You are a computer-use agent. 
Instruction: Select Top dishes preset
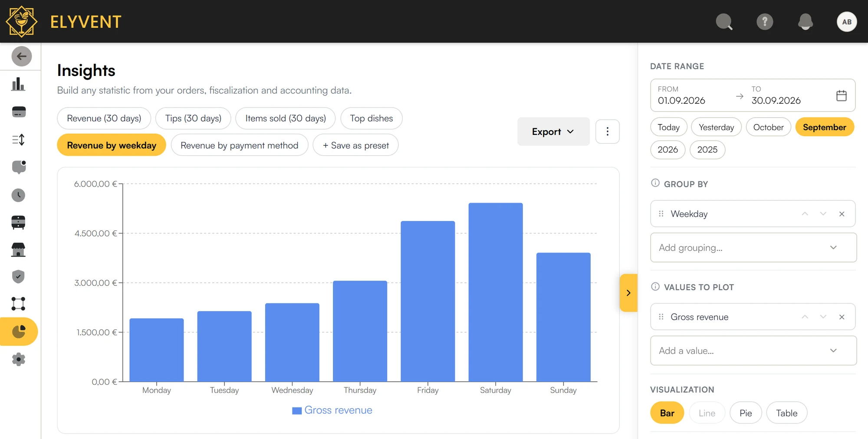[372, 118]
